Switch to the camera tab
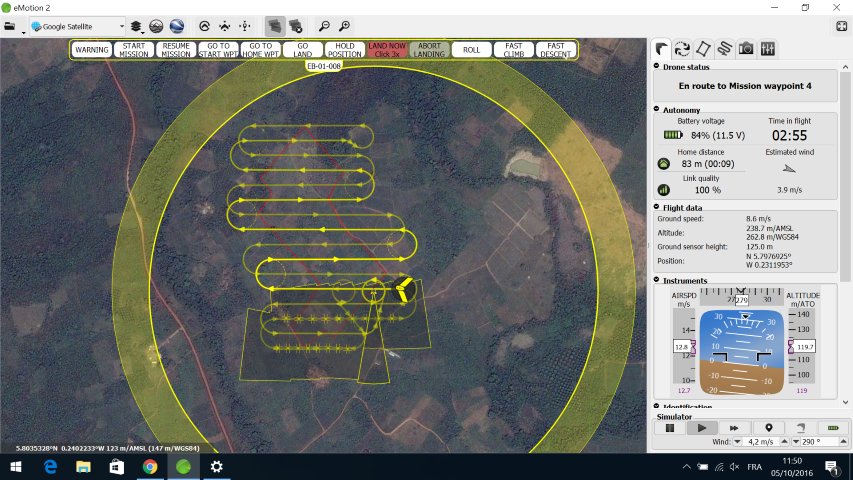 [x=746, y=49]
